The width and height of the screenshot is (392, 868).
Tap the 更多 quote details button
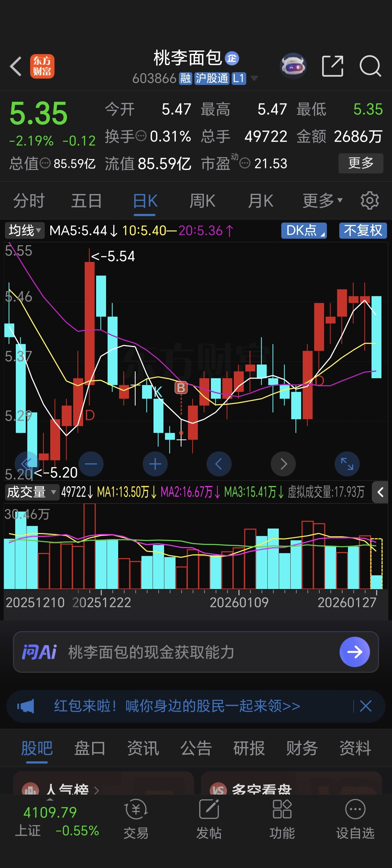pyautogui.click(x=361, y=163)
